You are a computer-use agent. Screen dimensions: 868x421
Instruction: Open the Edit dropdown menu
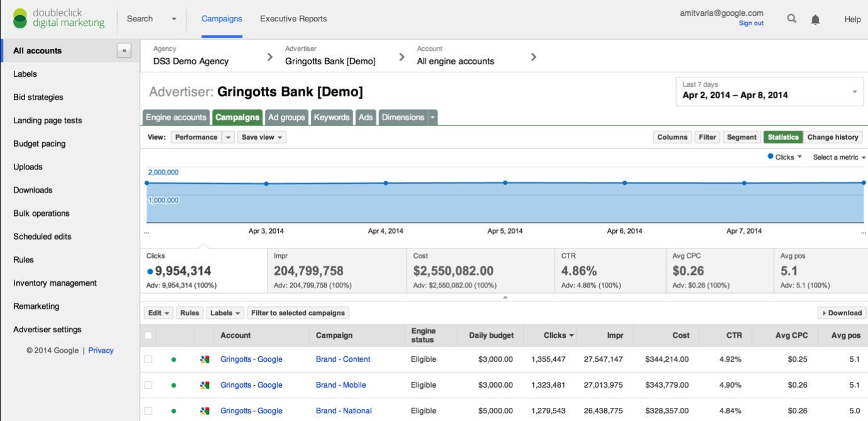[x=159, y=313]
